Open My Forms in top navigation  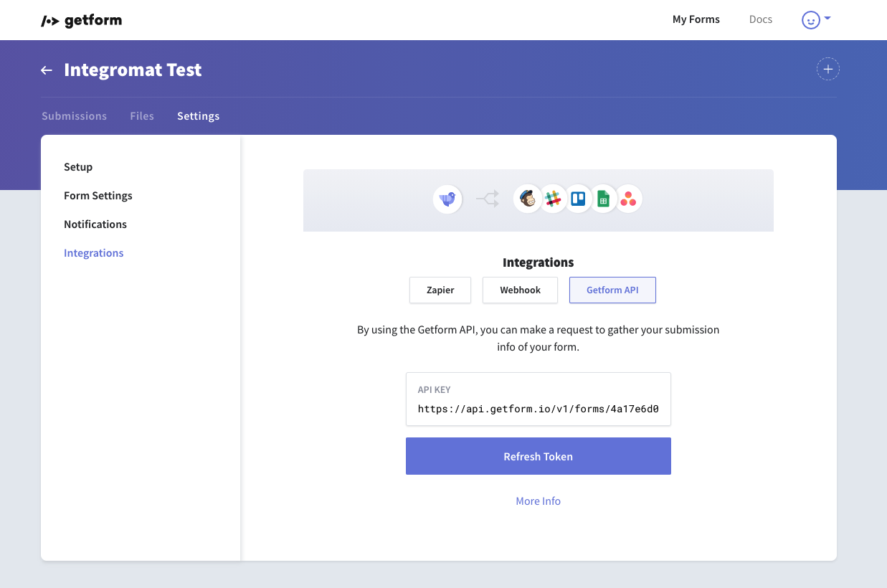(696, 19)
